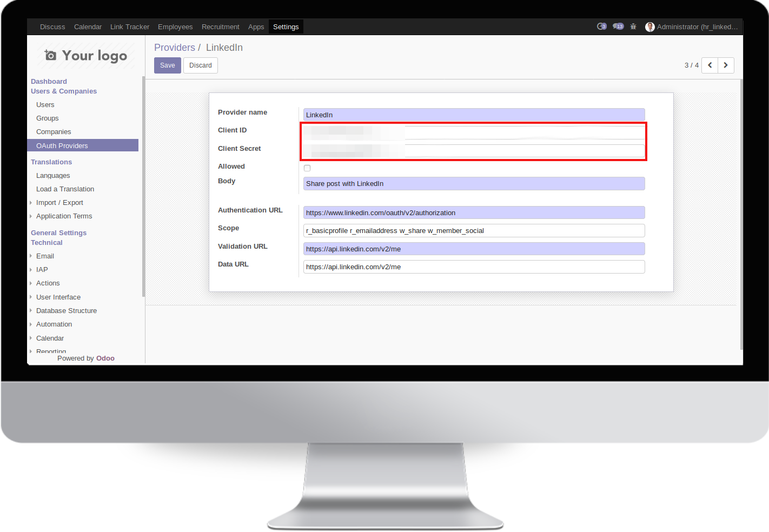Go back to Providers breadcrumb
The height and width of the screenshot is (532, 769).
[175, 48]
